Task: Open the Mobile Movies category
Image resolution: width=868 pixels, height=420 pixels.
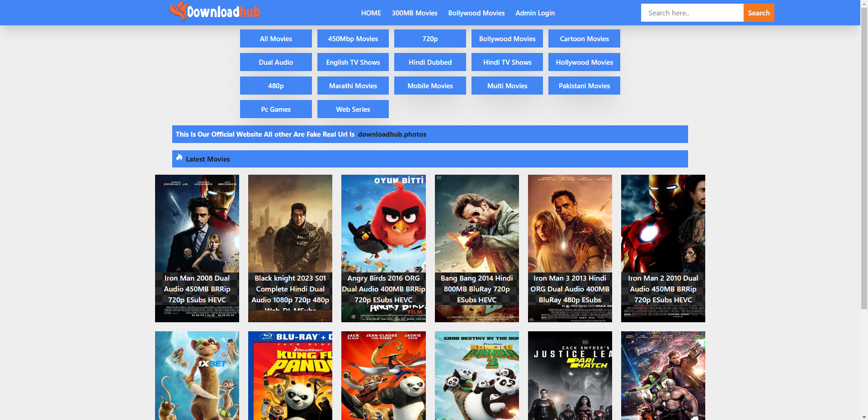Action: coord(430,86)
